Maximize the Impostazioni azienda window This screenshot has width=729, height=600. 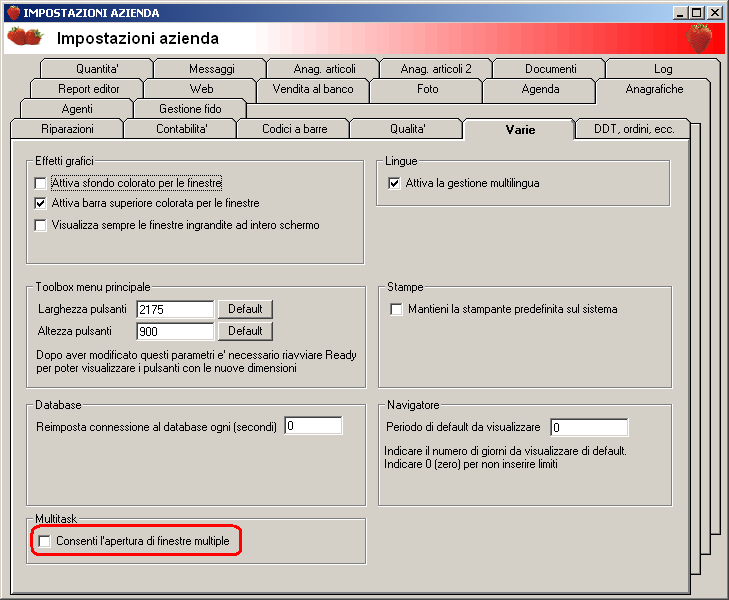(696, 13)
